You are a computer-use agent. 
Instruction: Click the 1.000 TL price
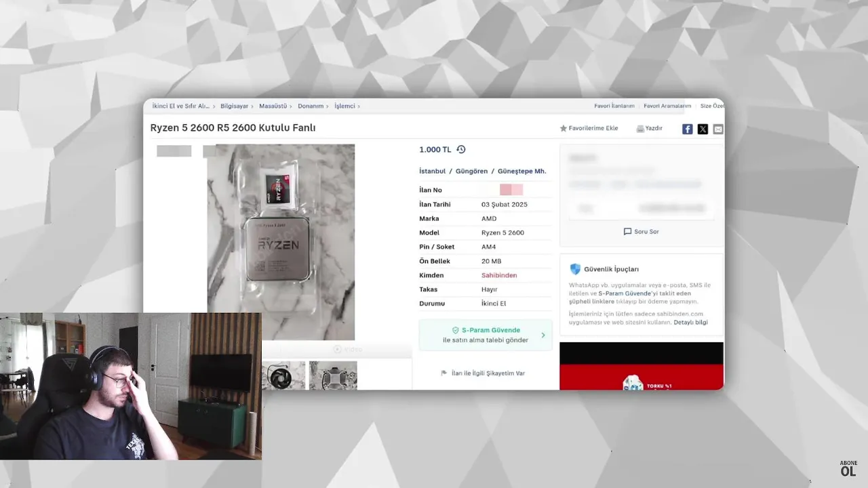(435, 150)
